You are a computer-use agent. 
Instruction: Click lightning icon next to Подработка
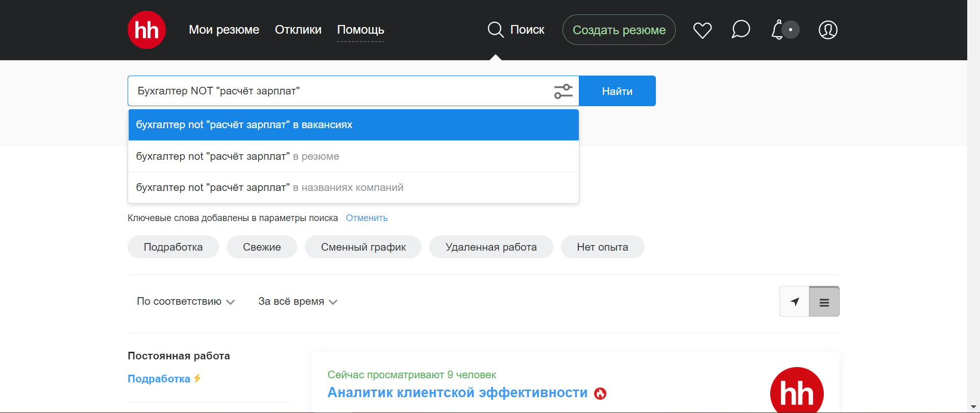[197, 378]
